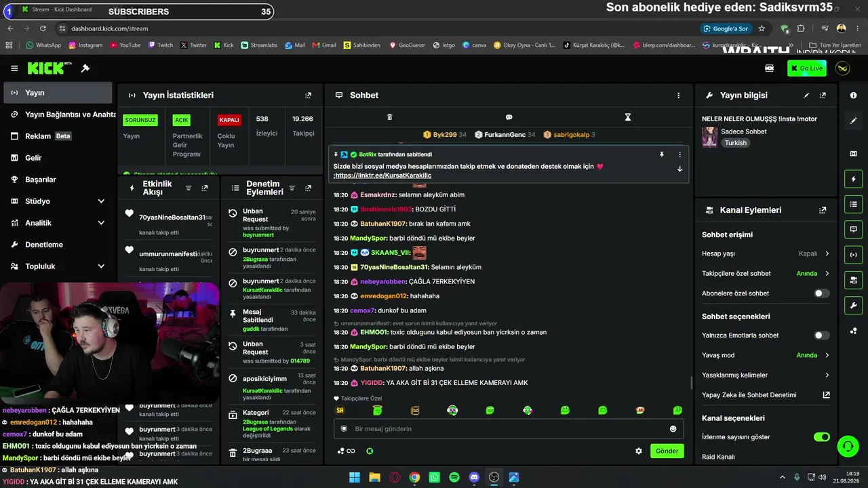Bookmark this page with the star icon
Viewport: 868px width, 488px height.
pyautogui.click(x=762, y=28)
